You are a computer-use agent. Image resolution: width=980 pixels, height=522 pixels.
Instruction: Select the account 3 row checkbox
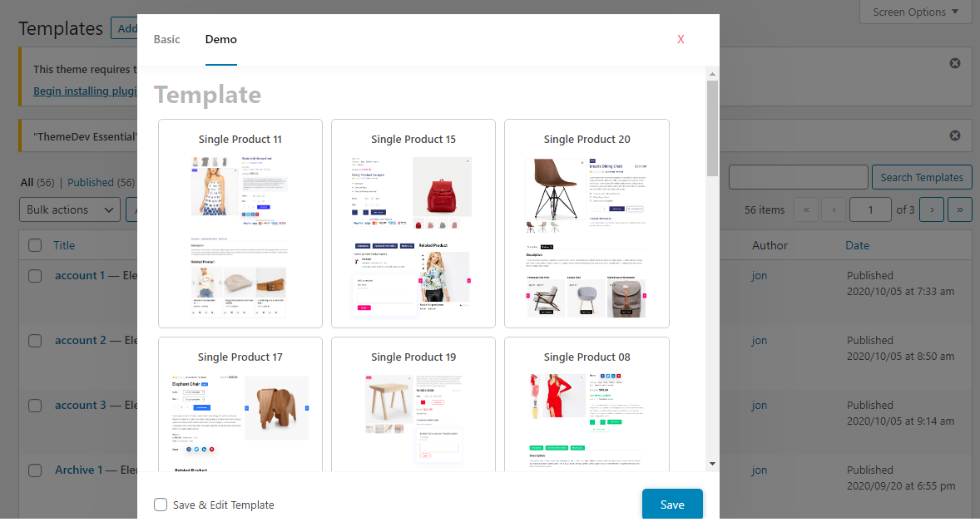click(x=35, y=406)
